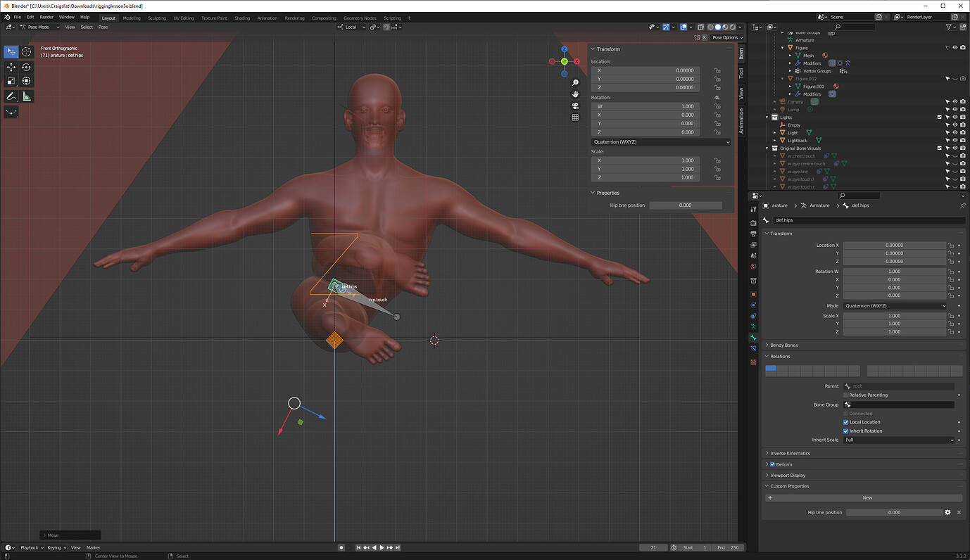Lock Location X in the sidebar Transform panel
970x560 pixels.
[x=717, y=70]
